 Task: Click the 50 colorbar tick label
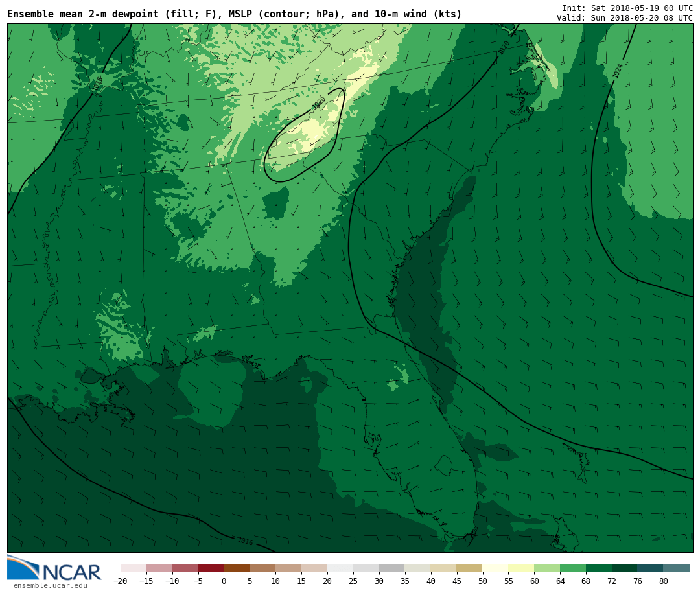click(x=483, y=581)
